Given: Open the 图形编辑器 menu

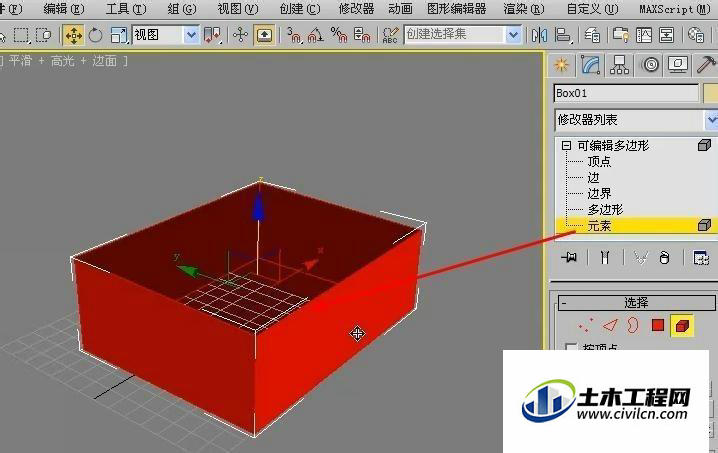Looking at the screenshot, I should pyautogui.click(x=457, y=9).
